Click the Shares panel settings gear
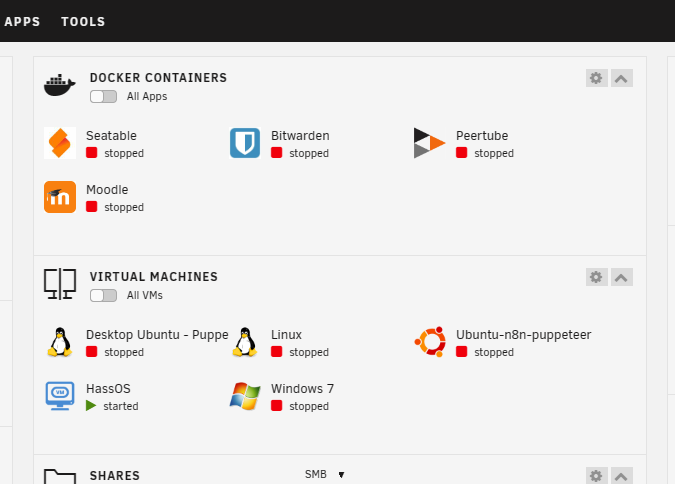675x484 pixels. 596,476
